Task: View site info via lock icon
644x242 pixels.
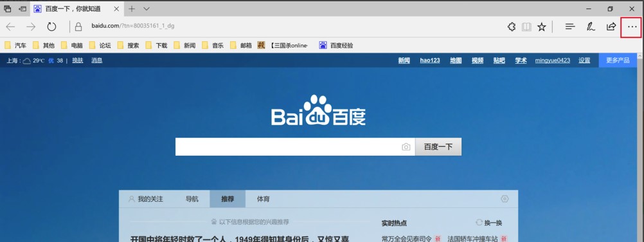Action: click(78, 27)
